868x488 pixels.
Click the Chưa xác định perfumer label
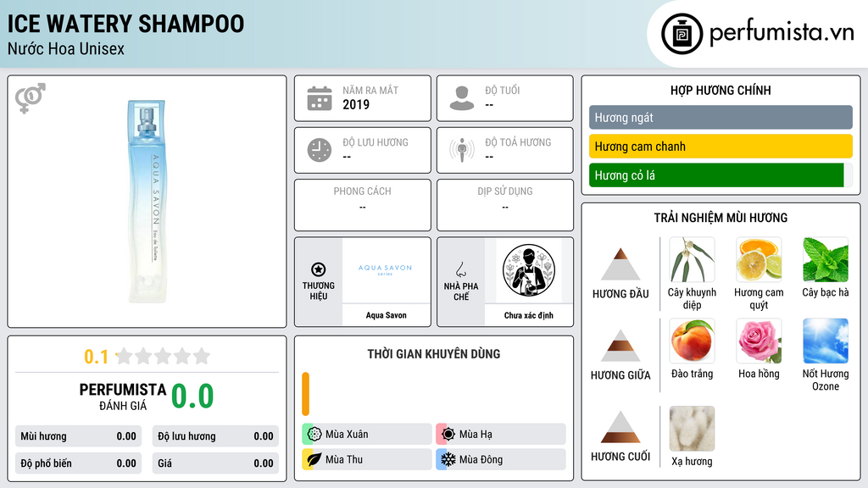tap(529, 315)
